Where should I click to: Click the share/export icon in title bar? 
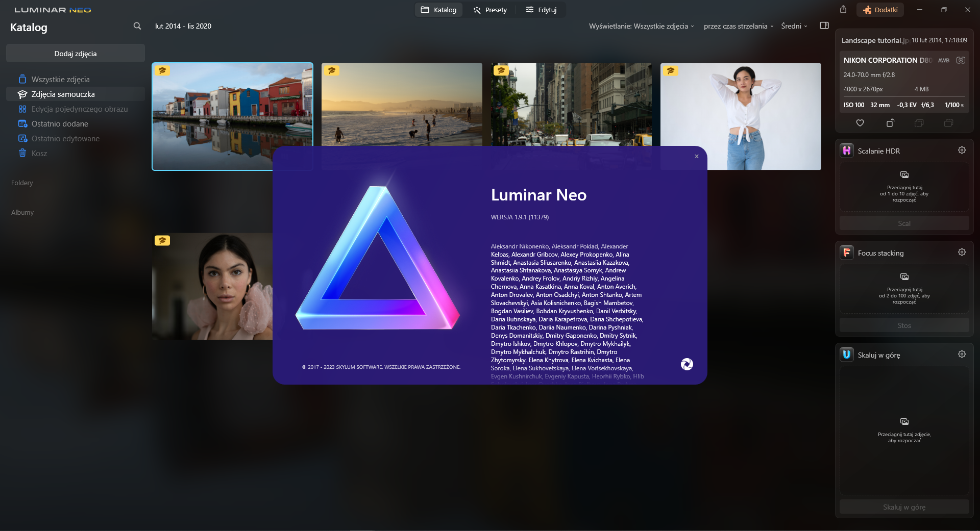tap(843, 10)
